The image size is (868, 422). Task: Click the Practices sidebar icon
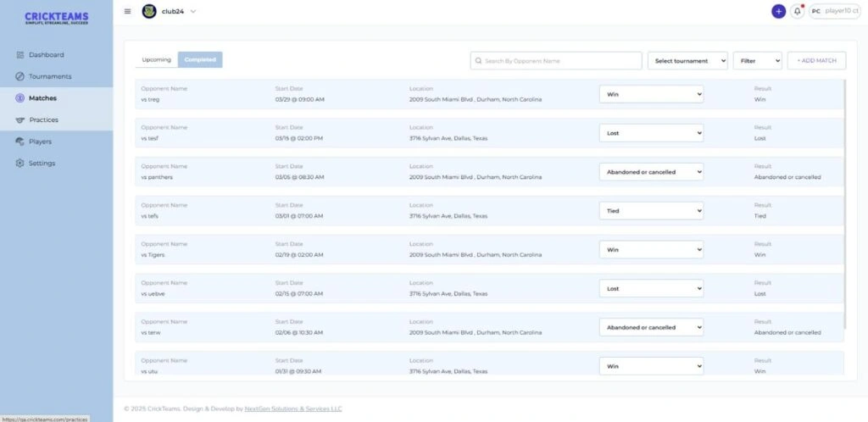point(19,119)
